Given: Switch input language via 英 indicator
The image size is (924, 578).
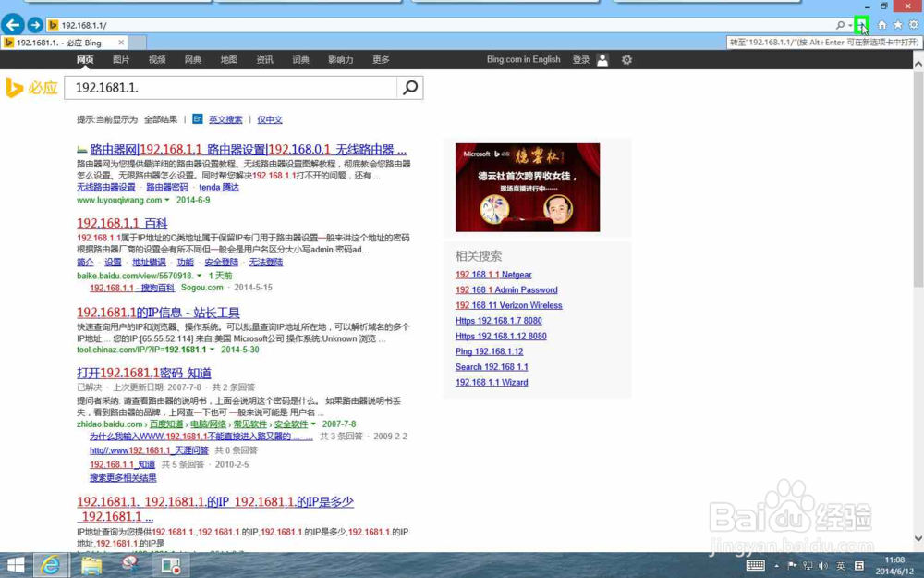Looking at the screenshot, I should [843, 565].
